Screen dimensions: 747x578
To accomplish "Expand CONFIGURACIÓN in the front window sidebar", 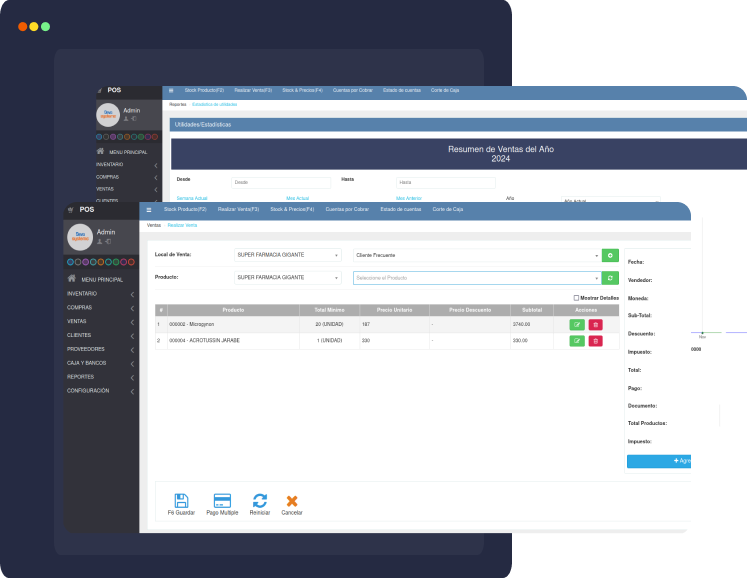I will pyautogui.click(x=101, y=391).
